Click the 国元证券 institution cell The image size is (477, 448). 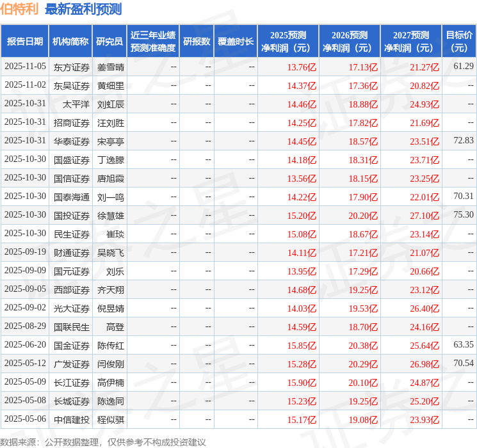72,271
